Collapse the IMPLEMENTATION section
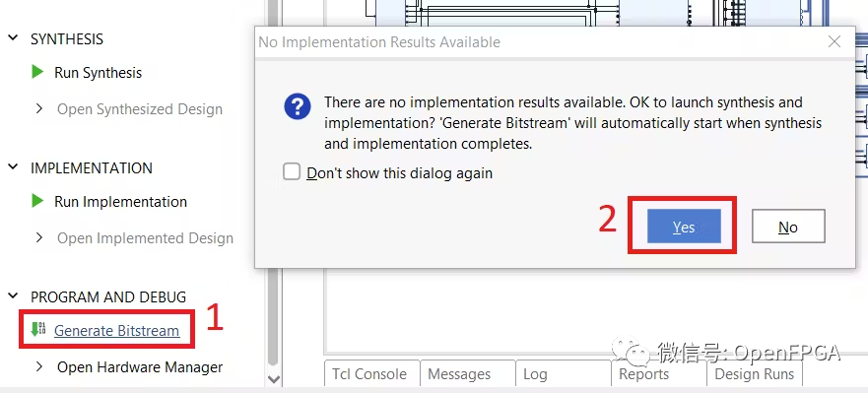The image size is (868, 393). (12, 167)
